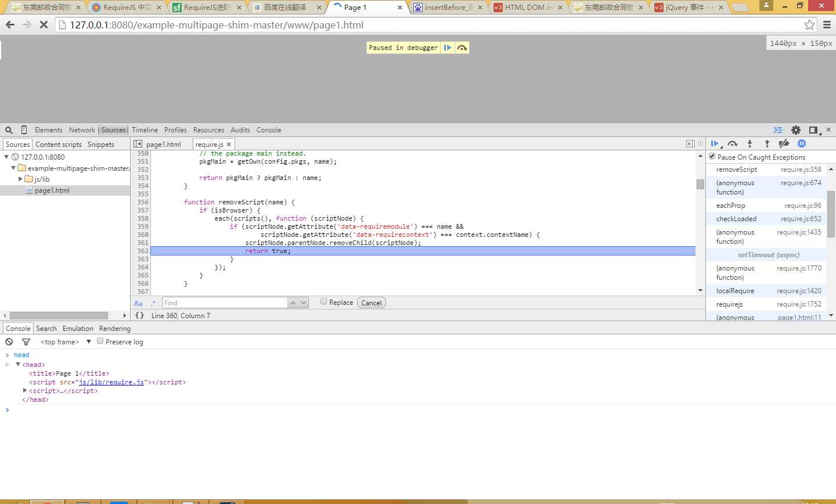Collapse the 127.0.0.1:8080 tree node
This screenshot has height=504, width=836.
(x=7, y=157)
